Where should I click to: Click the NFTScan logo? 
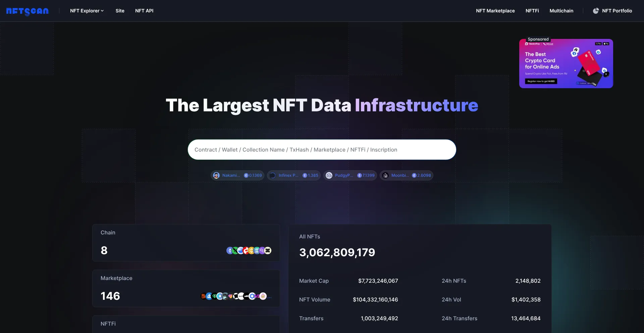click(28, 11)
